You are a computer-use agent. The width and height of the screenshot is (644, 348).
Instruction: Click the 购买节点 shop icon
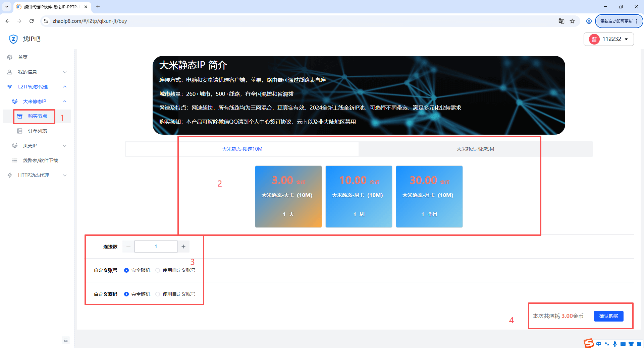tap(20, 116)
